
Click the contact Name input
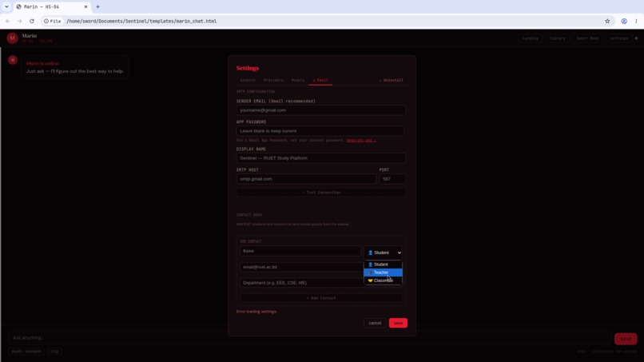pyautogui.click(x=300, y=251)
